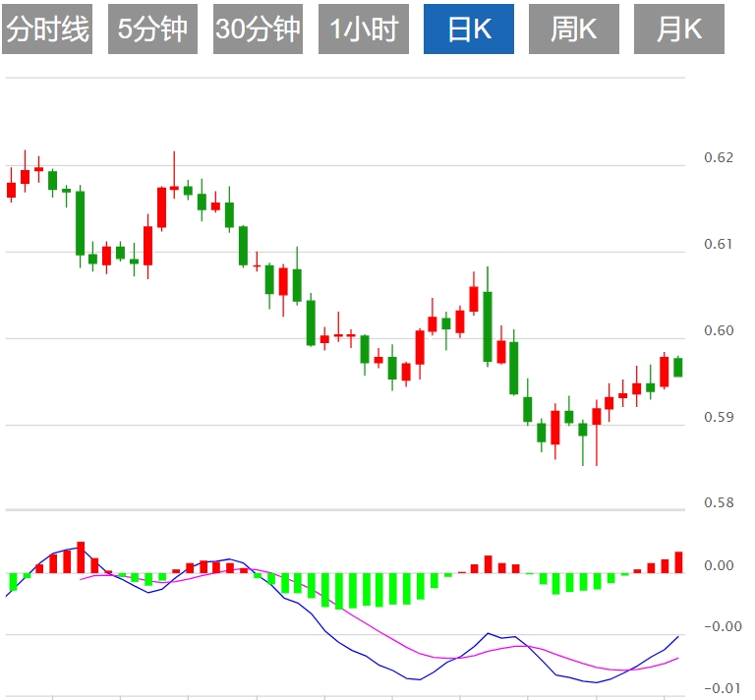Click the 0.61 price axis label
This screenshot has height=700, width=755.
click(719, 244)
